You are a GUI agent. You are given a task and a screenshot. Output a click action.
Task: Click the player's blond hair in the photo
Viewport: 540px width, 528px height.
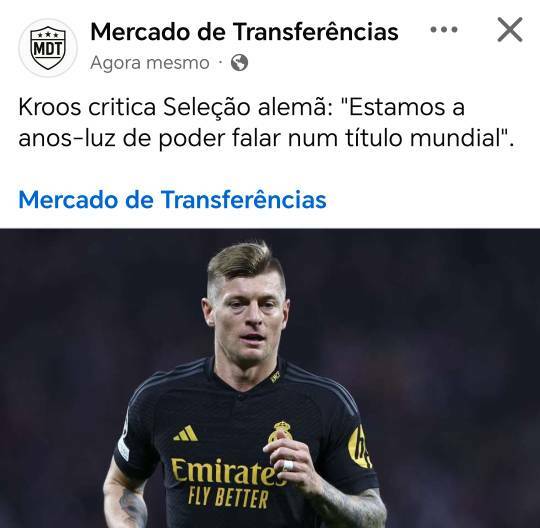coord(245,262)
